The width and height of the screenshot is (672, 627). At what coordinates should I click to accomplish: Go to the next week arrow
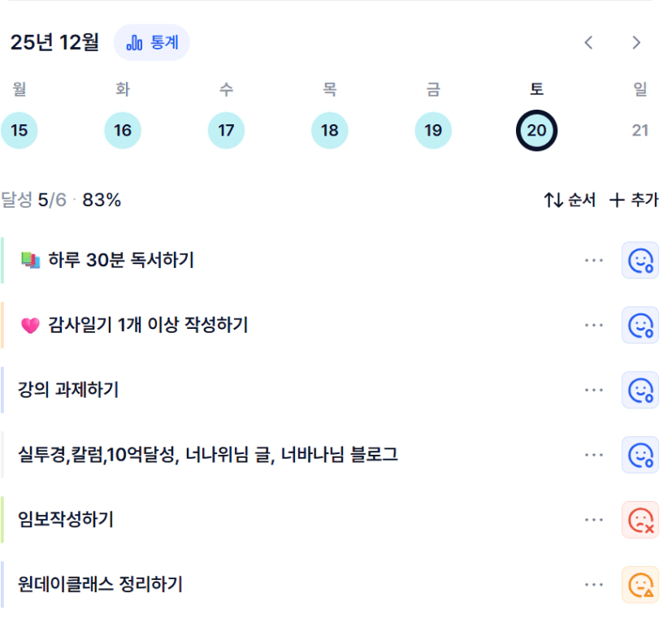[x=636, y=43]
